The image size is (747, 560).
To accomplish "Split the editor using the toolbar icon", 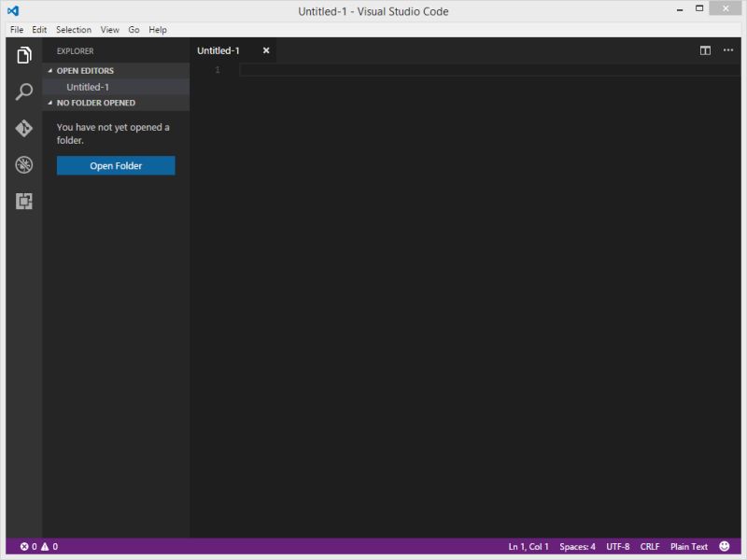I will point(705,51).
